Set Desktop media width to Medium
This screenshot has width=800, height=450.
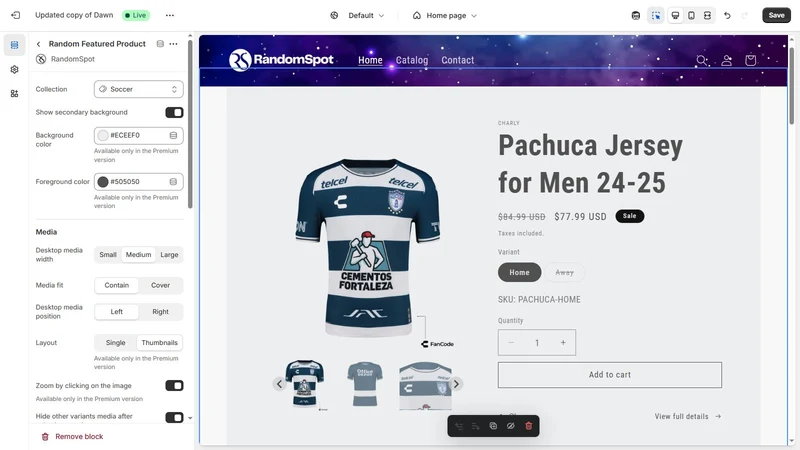(x=138, y=255)
